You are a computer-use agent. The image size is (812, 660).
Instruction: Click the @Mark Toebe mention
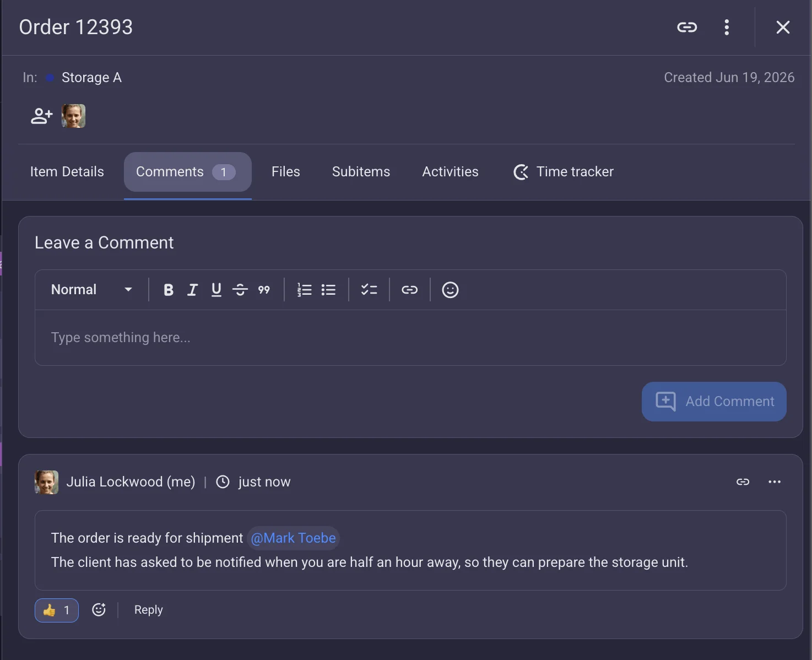click(293, 538)
